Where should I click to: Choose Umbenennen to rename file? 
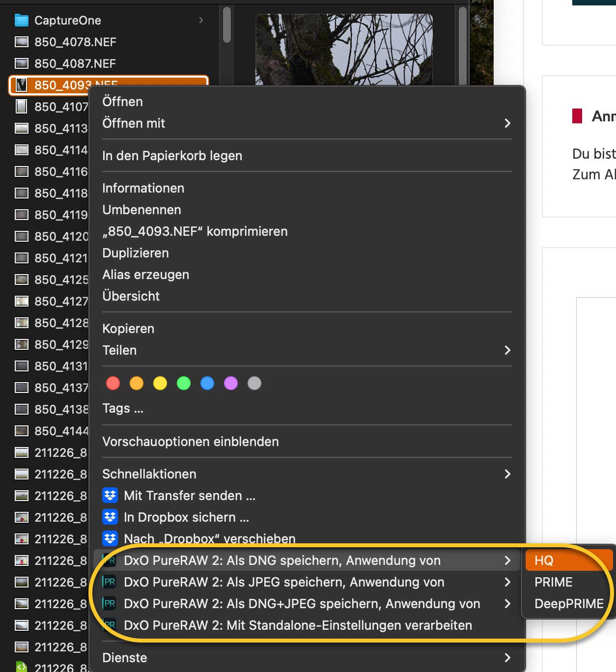[141, 210]
